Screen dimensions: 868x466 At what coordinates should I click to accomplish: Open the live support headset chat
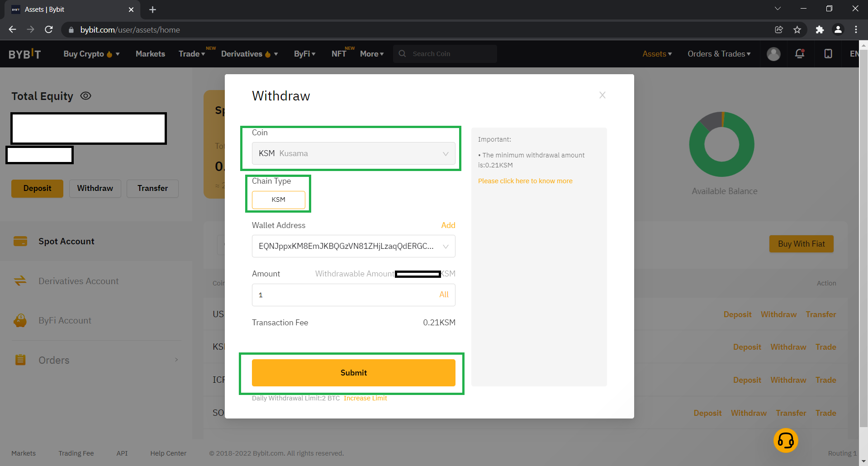coord(785,440)
